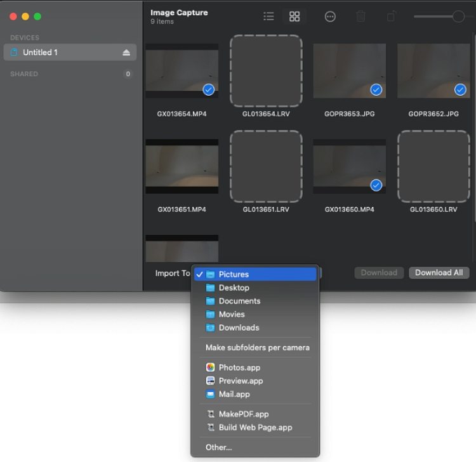Click the Downloads folder icon
This screenshot has height=462, width=476.
pyautogui.click(x=210, y=327)
